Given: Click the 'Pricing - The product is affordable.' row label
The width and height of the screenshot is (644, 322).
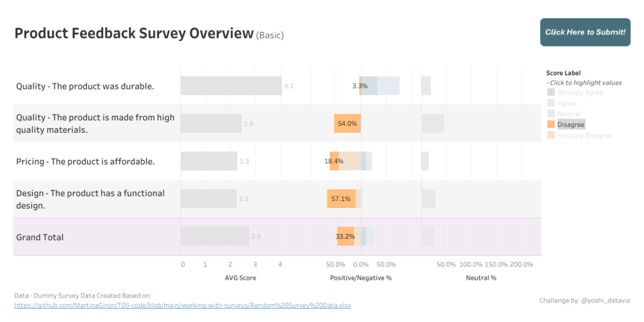Looking at the screenshot, I should [85, 161].
